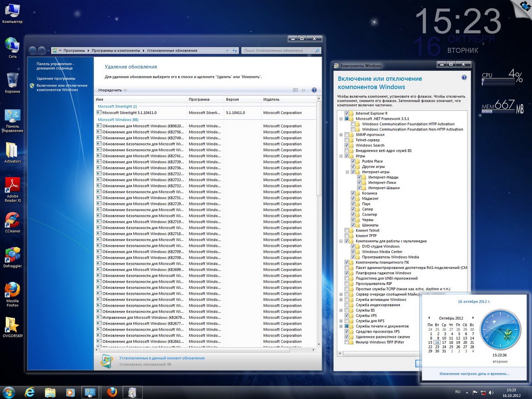Open Action Center flag in system tray

pyautogui.click(x=475, y=392)
